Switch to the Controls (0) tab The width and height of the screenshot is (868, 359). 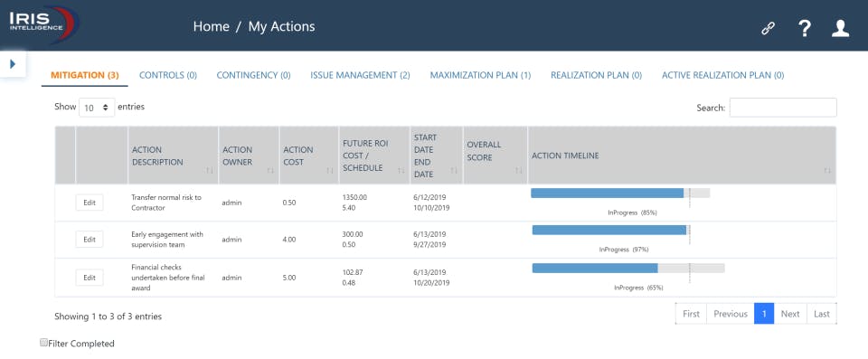168,75
